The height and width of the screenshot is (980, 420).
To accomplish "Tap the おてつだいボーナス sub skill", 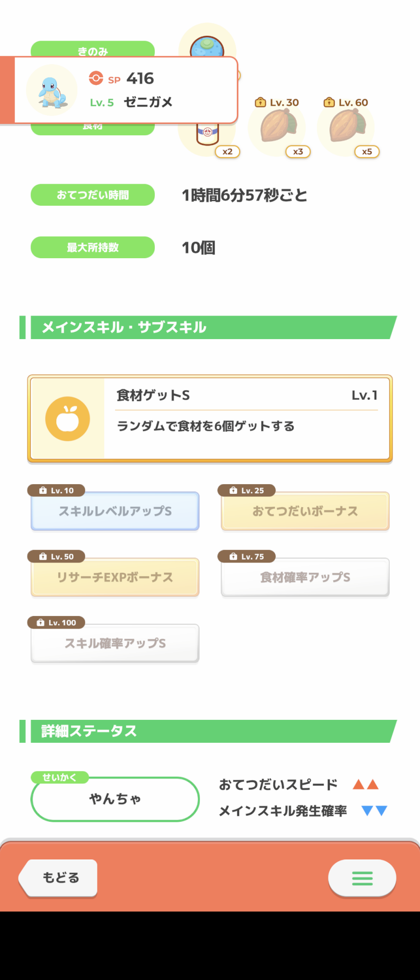I will (x=305, y=511).
